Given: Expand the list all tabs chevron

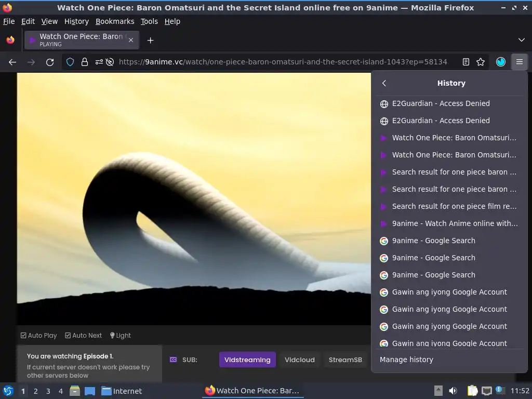Looking at the screenshot, I should point(522,40).
